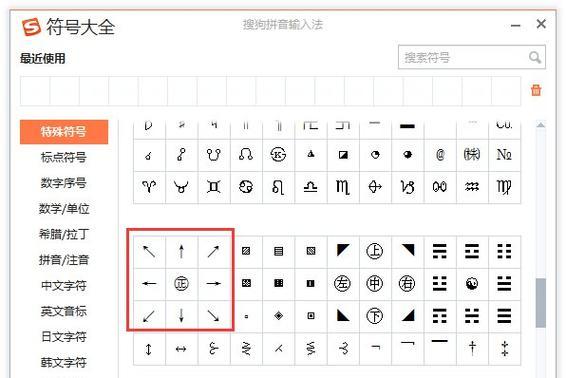Screen dimensions: 566x378
Task: Insert the № numero symbol
Action: (504, 155)
